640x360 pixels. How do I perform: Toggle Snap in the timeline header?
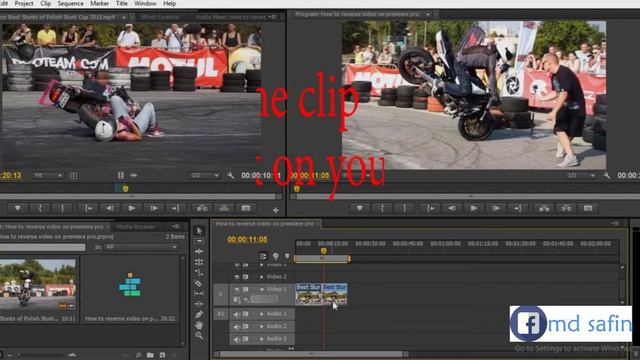click(263, 256)
